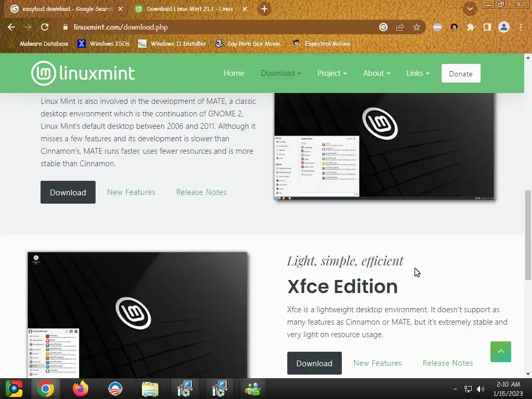
Task: View the MATE desktop screenshot
Action: click(384, 146)
